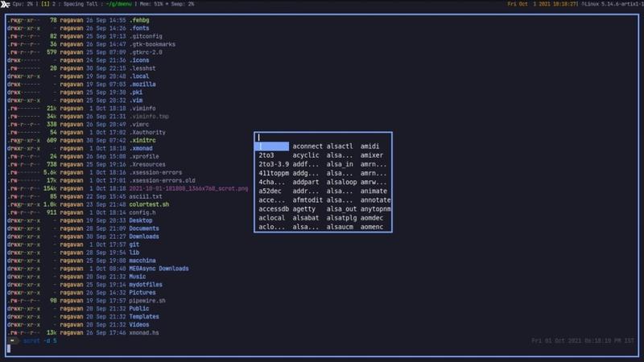Click the 'scrot -d 5' command at the prompt
This screenshot has width=644, height=362.
point(40,341)
